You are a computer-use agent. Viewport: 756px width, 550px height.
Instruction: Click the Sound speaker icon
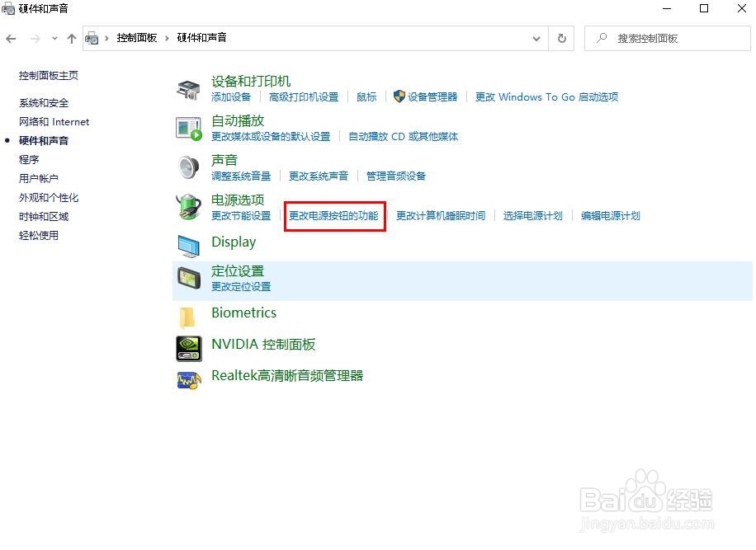click(x=188, y=167)
